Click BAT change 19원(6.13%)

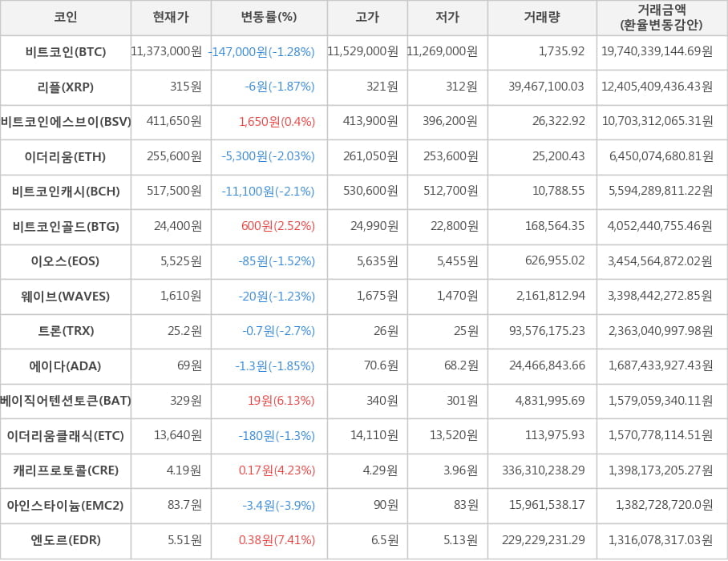(x=281, y=401)
